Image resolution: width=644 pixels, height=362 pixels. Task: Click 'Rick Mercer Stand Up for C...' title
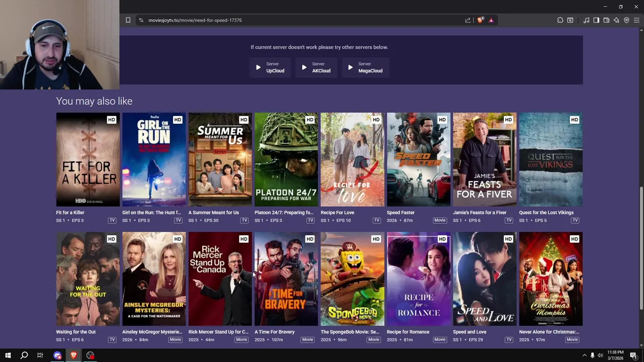(x=218, y=332)
